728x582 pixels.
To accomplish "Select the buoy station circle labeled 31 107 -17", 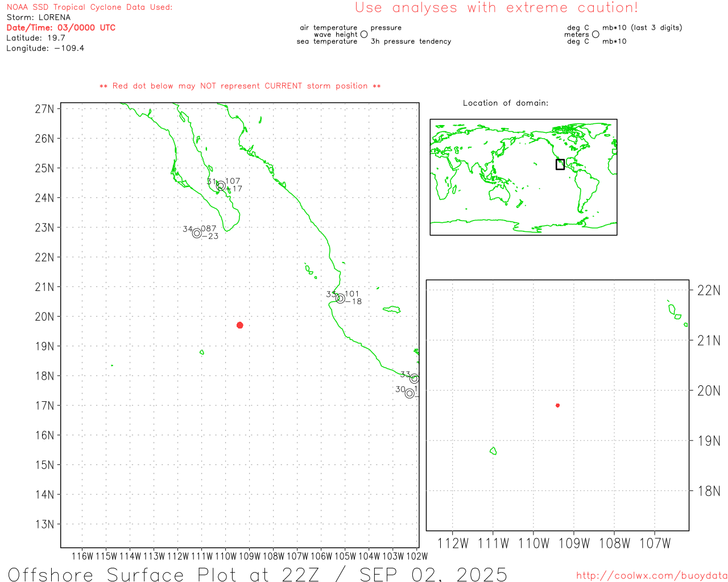I will 221,185.
